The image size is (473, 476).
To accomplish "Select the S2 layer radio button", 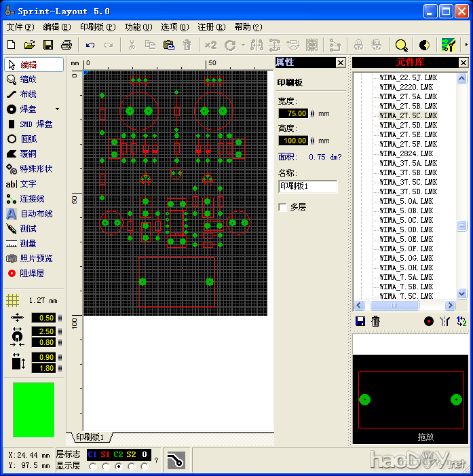I will click(x=131, y=466).
